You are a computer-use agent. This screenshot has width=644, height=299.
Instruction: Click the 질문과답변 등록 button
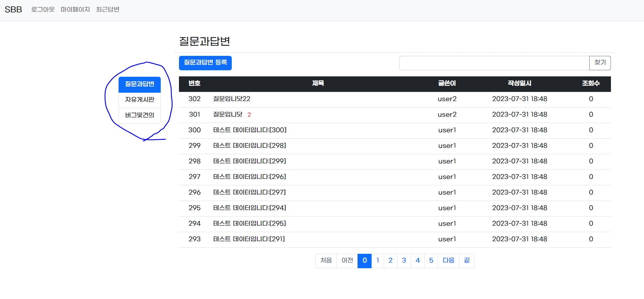coord(205,63)
